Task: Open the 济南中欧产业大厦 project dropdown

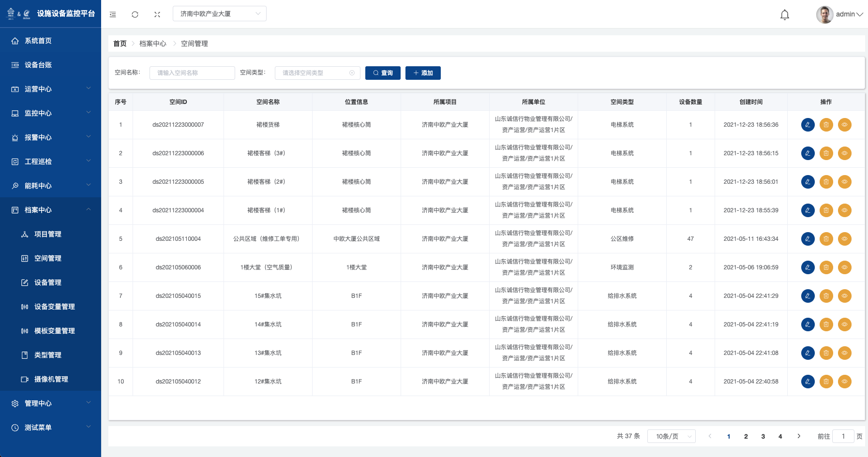Action: pyautogui.click(x=219, y=14)
